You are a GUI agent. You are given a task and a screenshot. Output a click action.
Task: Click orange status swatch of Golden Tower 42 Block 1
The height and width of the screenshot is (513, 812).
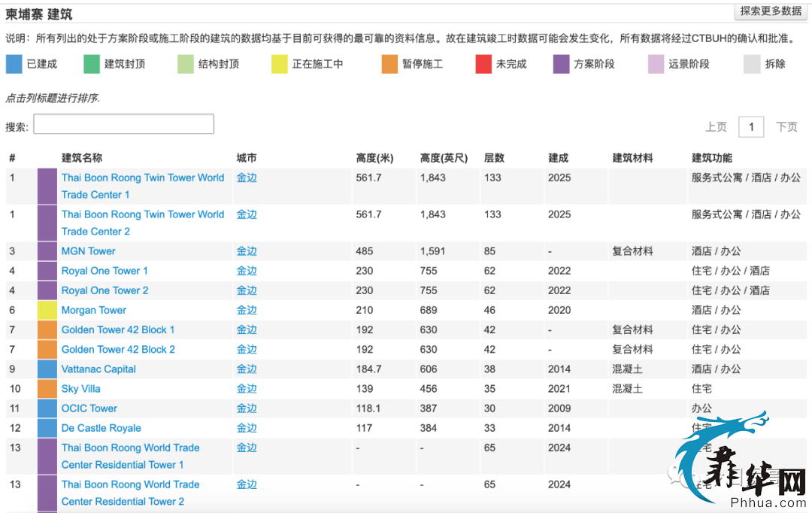(x=47, y=330)
